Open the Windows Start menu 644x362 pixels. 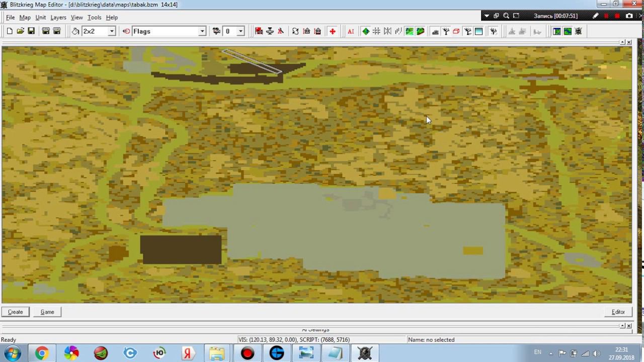tap(12, 353)
